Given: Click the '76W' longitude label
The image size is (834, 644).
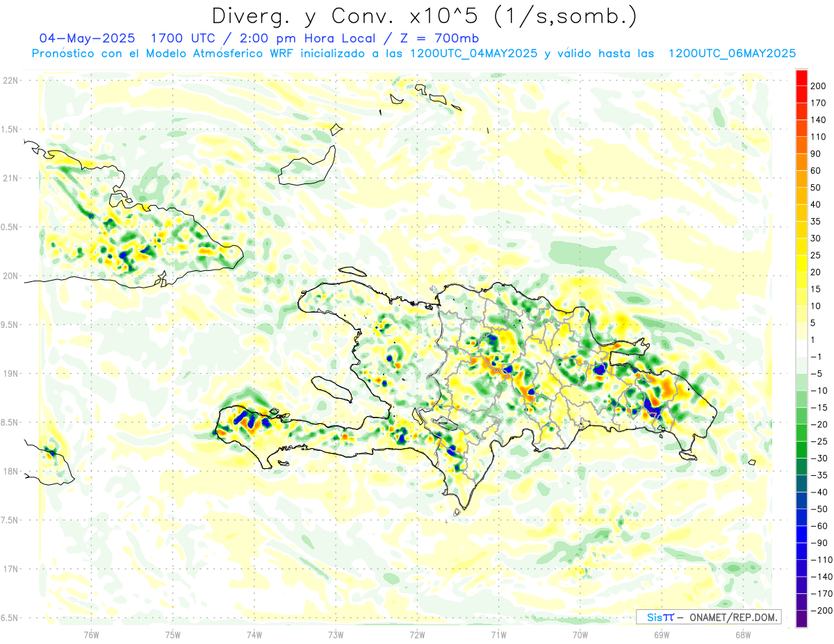Looking at the screenshot, I should pyautogui.click(x=92, y=634).
